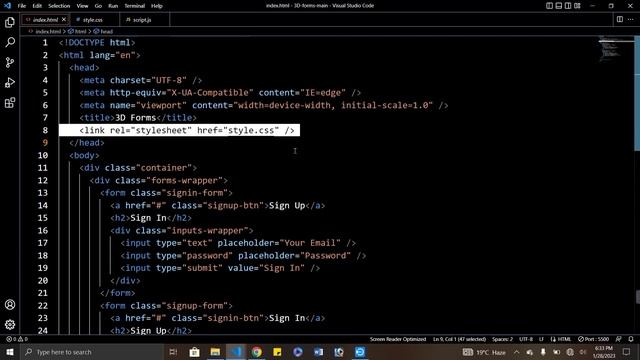
Task: Open errors and warnings in status bar
Action: pos(17,339)
